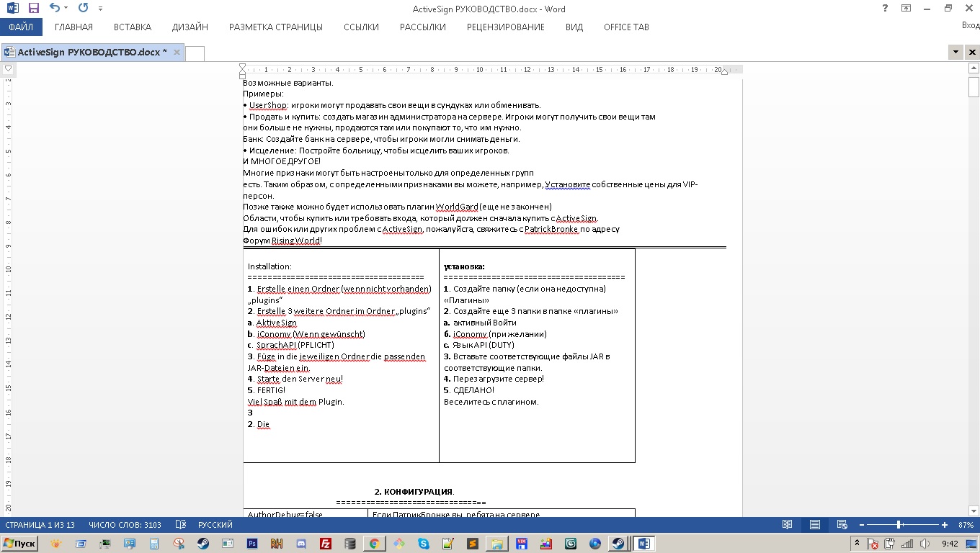
Task: Open the Ribbon Display Options menu
Action: pyautogui.click(x=906, y=9)
